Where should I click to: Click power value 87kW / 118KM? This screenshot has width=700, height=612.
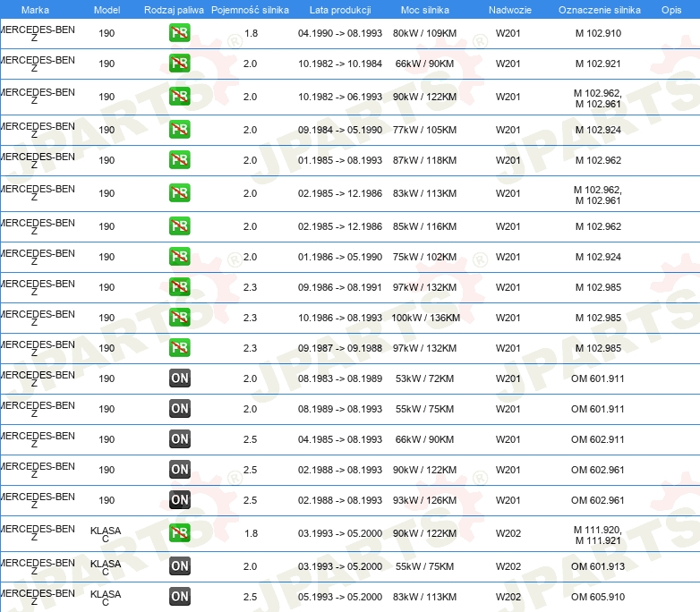pyautogui.click(x=424, y=160)
